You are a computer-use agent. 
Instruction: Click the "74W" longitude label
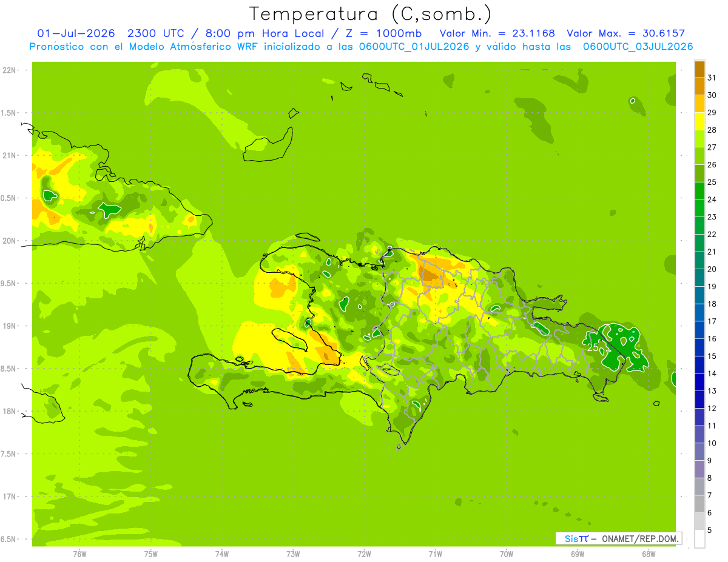pos(222,554)
